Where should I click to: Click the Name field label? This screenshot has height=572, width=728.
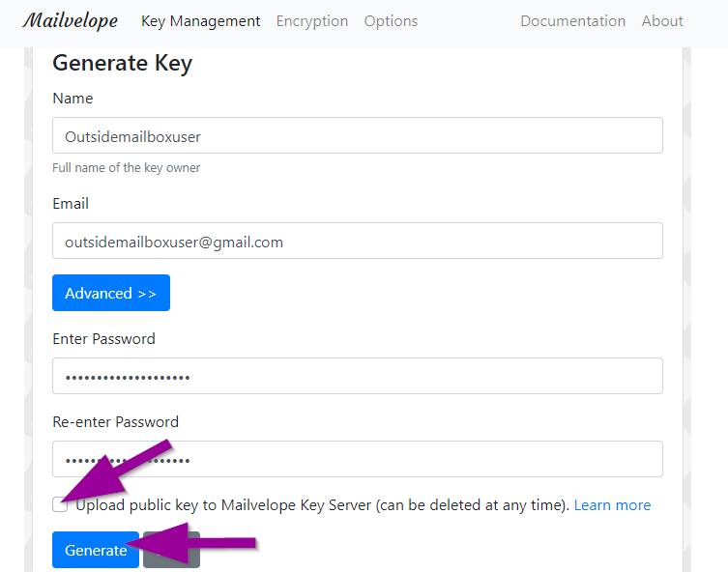(73, 99)
